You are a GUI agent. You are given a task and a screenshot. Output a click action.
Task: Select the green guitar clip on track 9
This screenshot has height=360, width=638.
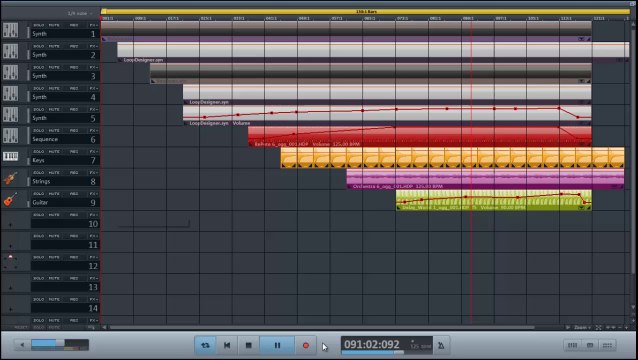(x=494, y=200)
